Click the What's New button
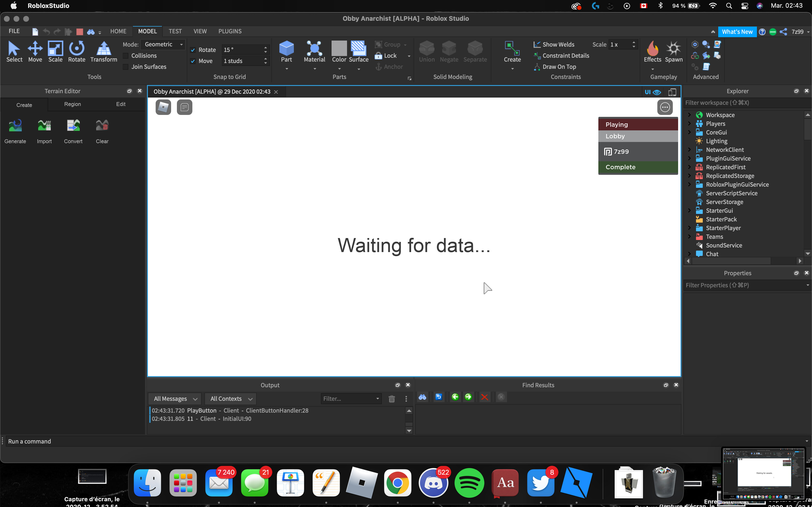812x507 pixels. (737, 32)
